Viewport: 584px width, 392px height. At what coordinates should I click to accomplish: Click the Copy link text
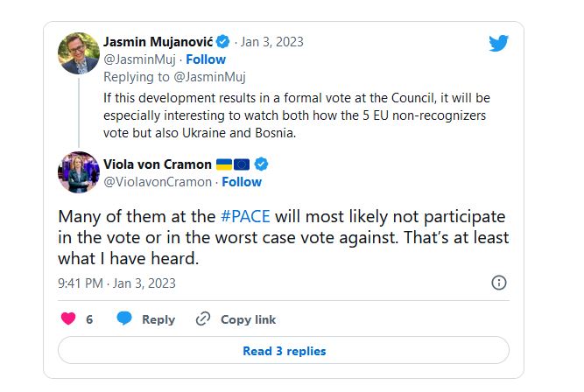point(249,319)
